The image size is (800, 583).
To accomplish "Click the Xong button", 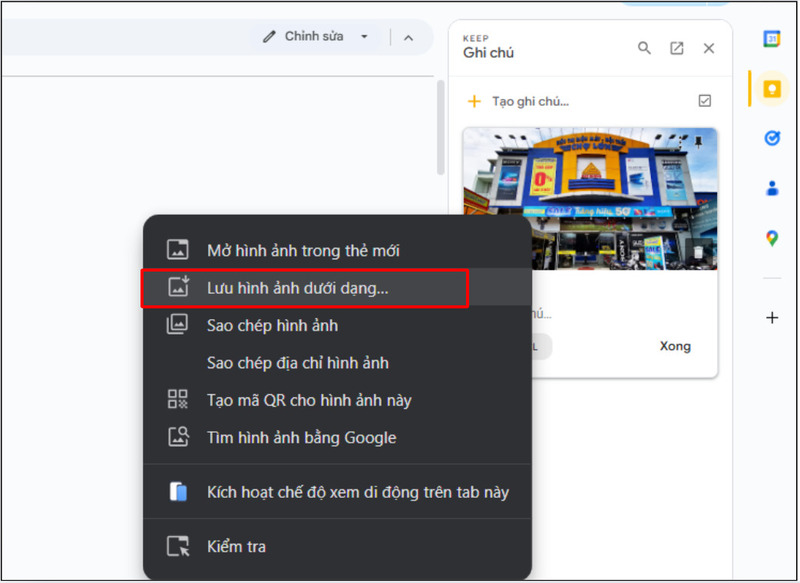I will (x=675, y=346).
